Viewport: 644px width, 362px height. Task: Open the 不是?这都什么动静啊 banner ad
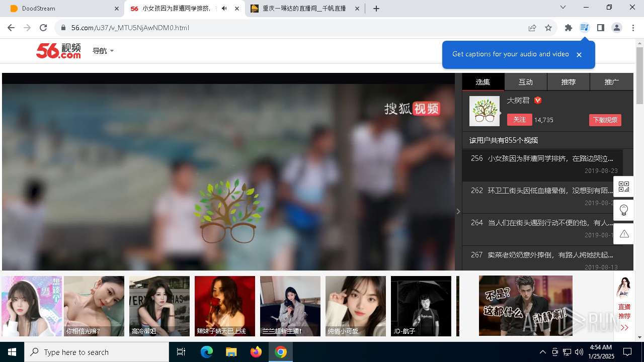point(526,306)
